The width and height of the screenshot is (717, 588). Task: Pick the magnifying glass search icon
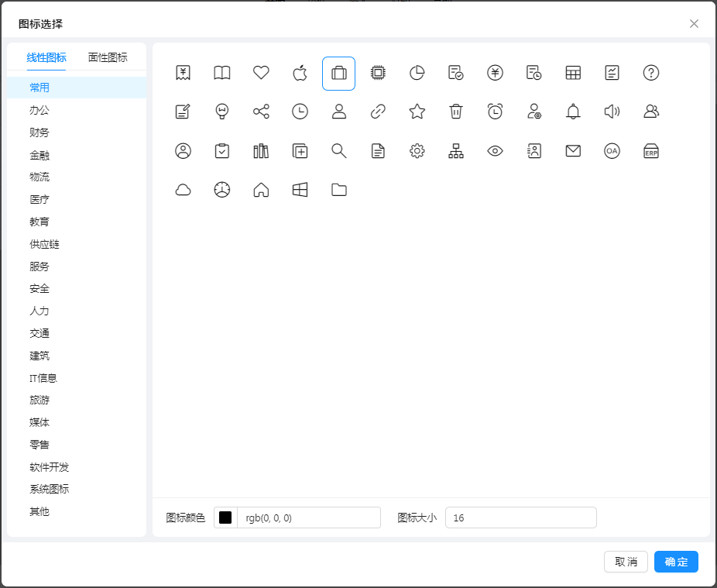click(338, 151)
